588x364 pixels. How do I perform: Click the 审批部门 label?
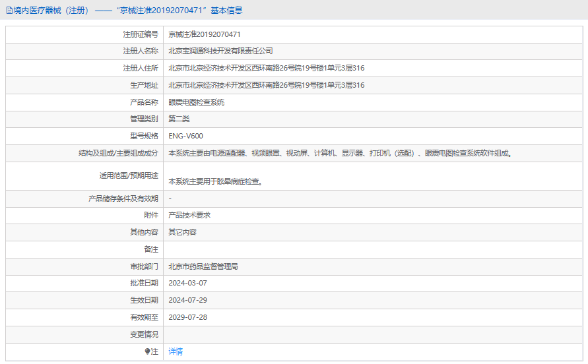(x=144, y=266)
